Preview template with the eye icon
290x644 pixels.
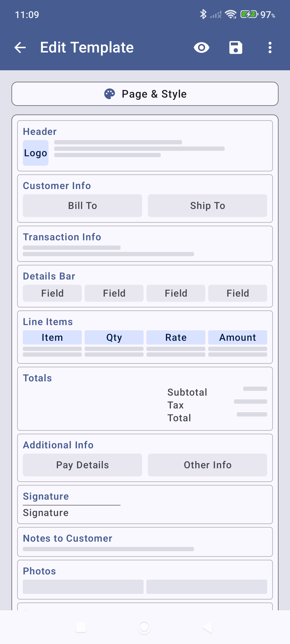[201, 47]
